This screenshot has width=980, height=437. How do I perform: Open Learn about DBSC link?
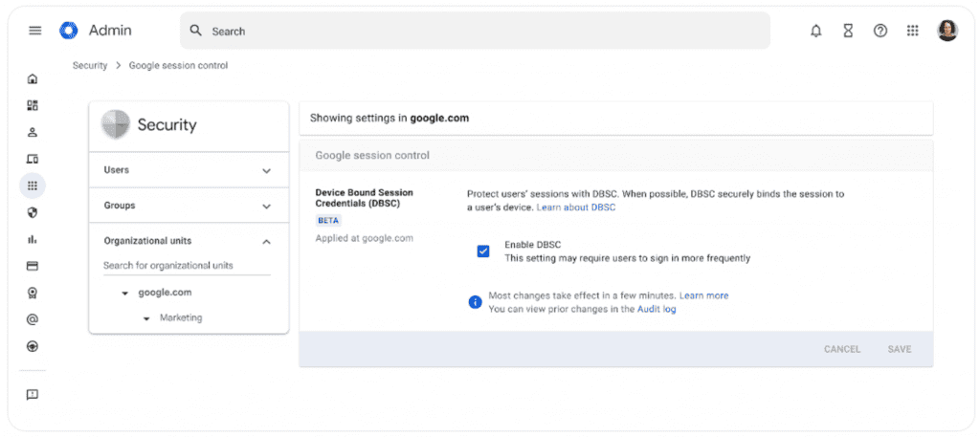pyautogui.click(x=575, y=208)
